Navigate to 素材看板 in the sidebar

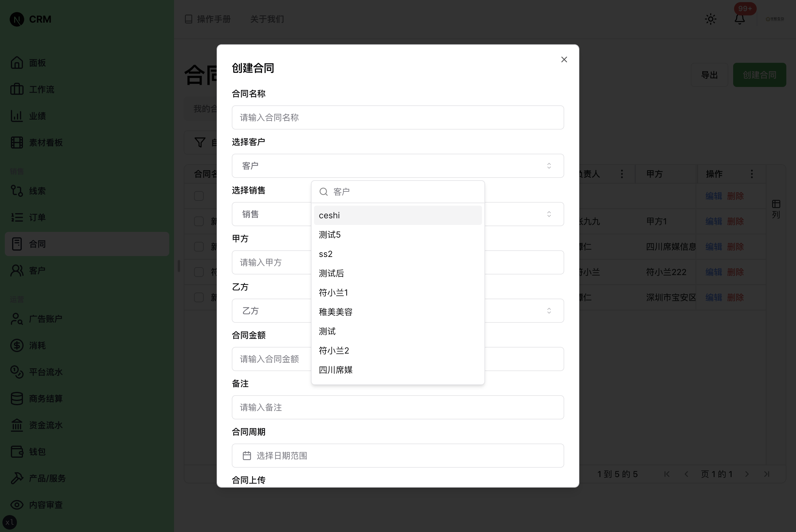point(45,143)
